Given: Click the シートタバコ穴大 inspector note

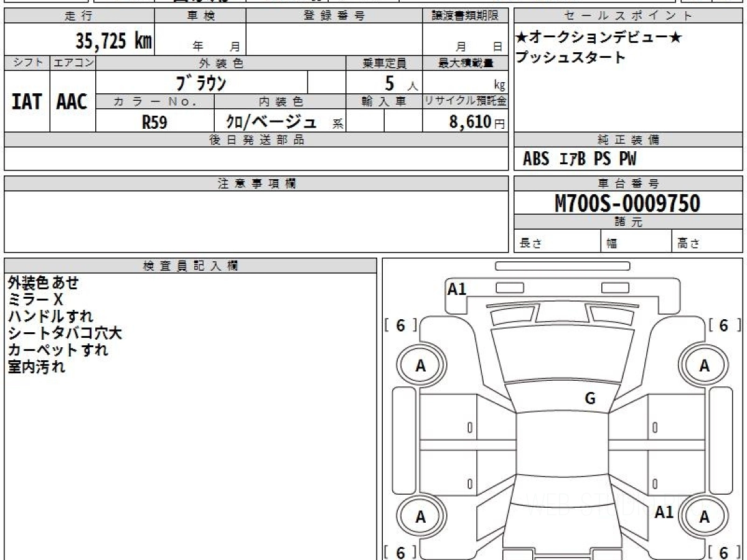Looking at the screenshot, I should 65,334.
